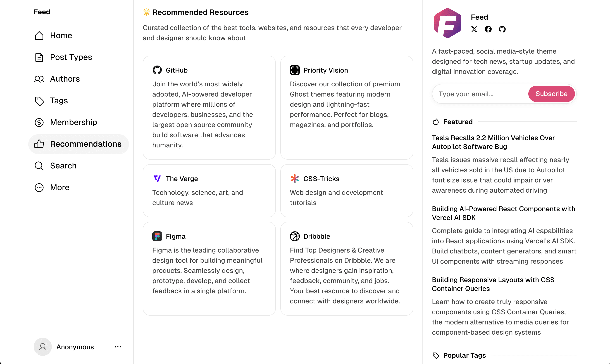Click the Dribbble basketball icon
610x364 pixels.
click(295, 236)
